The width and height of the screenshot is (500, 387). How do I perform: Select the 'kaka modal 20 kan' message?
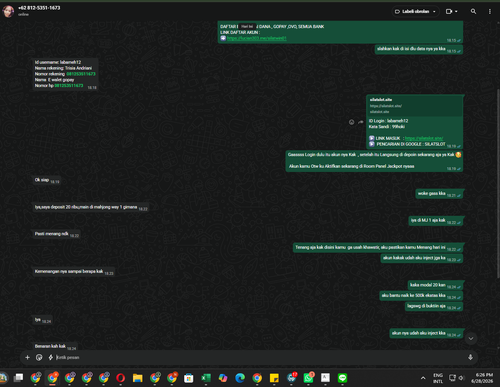(x=435, y=285)
